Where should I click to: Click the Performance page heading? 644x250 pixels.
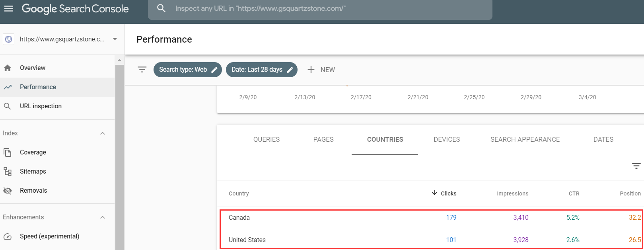[x=164, y=39]
